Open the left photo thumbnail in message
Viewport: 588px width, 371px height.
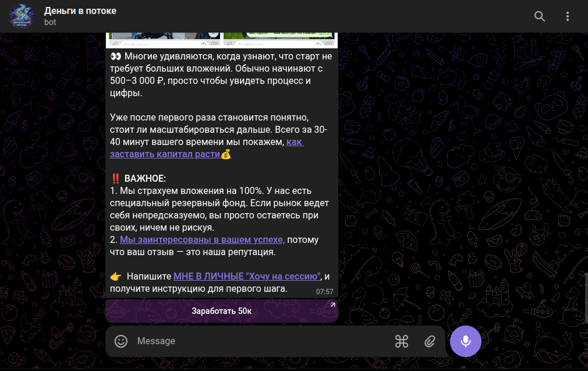[165, 40]
